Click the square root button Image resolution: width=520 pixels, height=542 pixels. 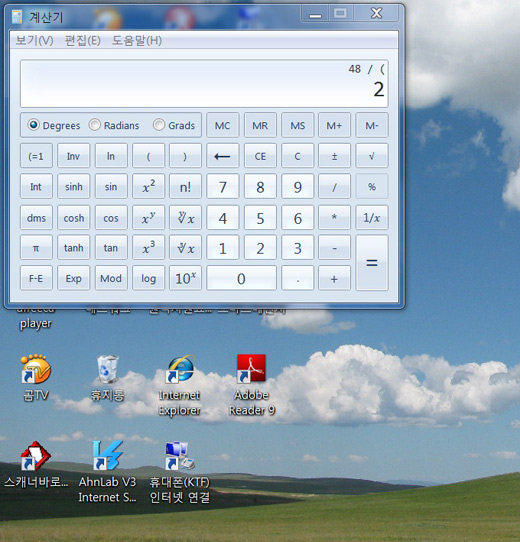click(x=372, y=156)
